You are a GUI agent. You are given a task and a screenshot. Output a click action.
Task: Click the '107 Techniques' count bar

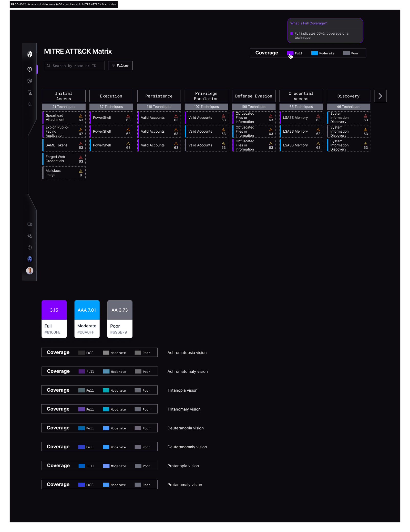(x=206, y=107)
